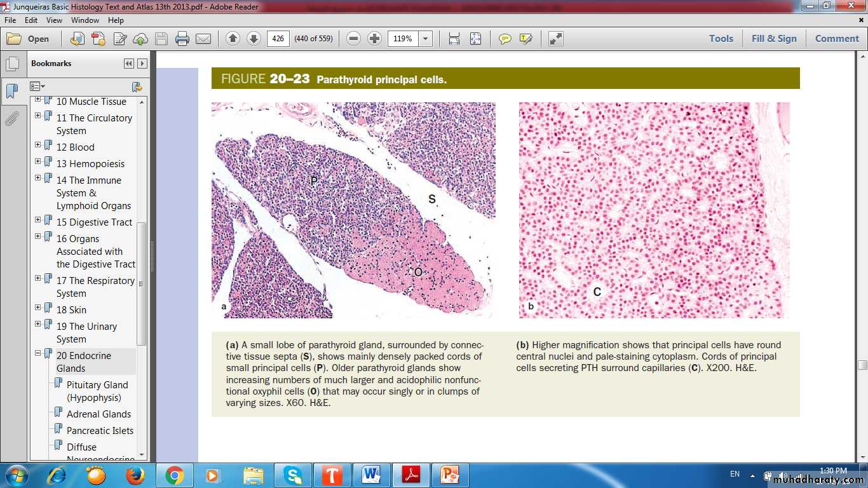This screenshot has width=868, height=488.
Task: Go to next page with down arrow
Action: (x=254, y=39)
